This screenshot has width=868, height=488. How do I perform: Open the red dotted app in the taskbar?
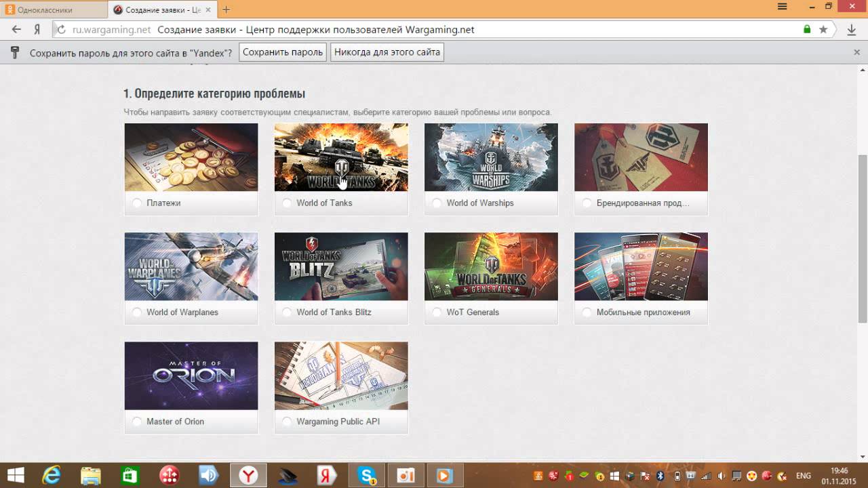coord(169,475)
